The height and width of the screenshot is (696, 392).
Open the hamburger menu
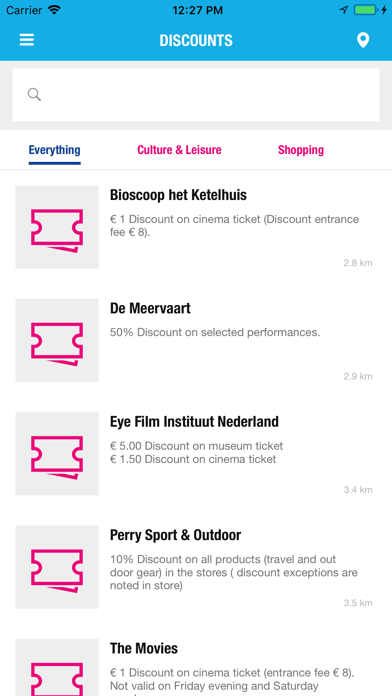(x=27, y=40)
